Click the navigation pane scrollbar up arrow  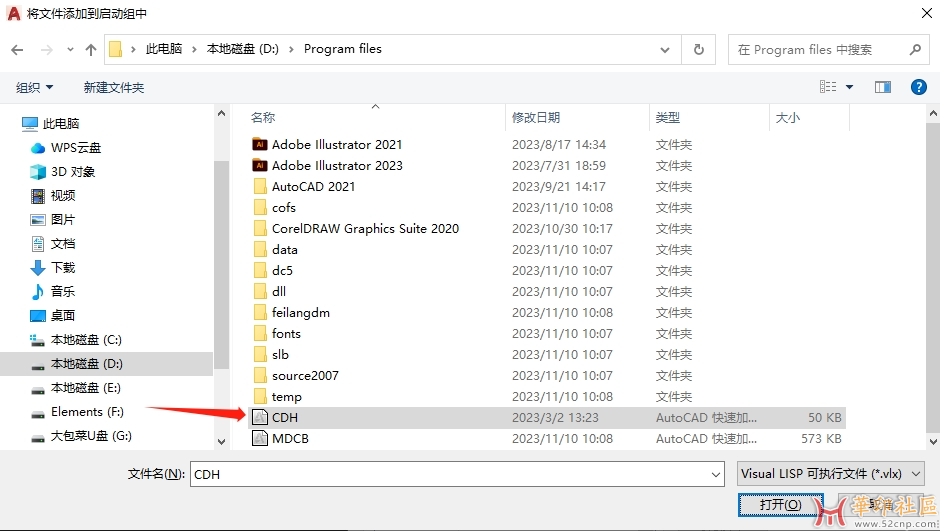221,113
